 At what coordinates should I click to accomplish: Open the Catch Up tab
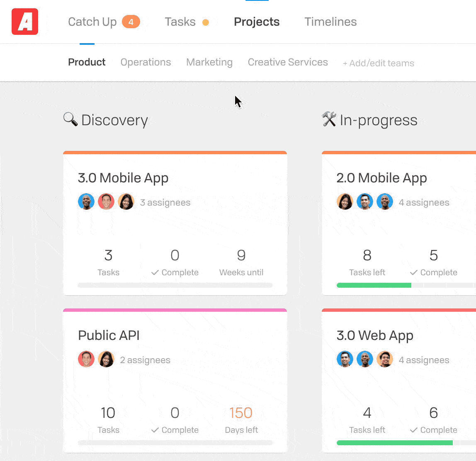coord(92,22)
